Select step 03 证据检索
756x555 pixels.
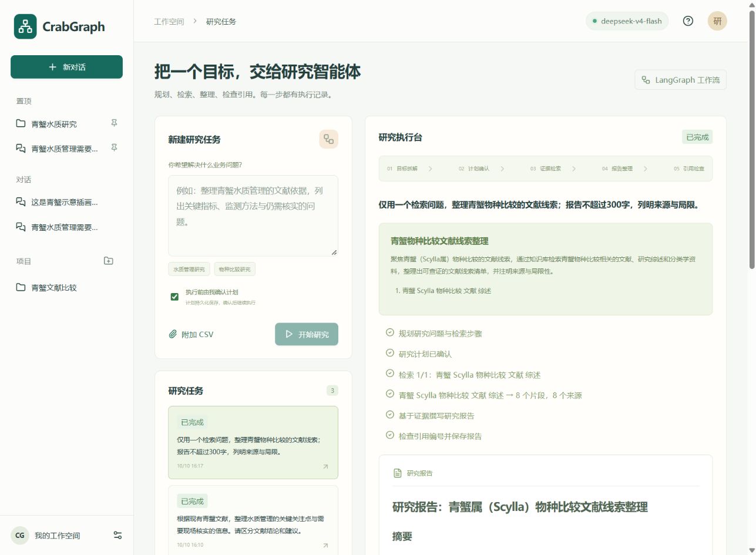546,169
